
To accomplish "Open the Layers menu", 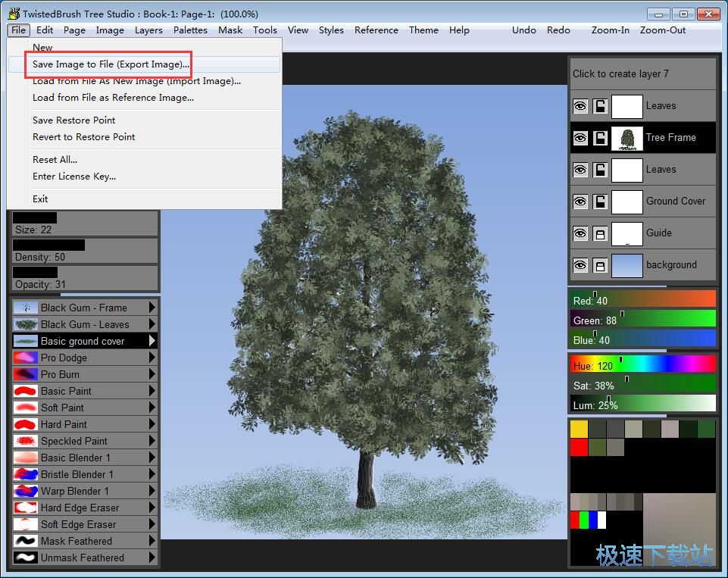I will pyautogui.click(x=148, y=30).
